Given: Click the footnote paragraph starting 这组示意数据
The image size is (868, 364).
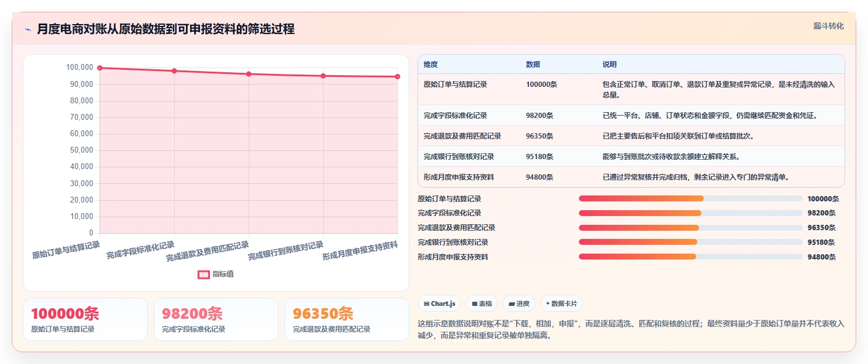Looking at the screenshot, I should (x=630, y=330).
